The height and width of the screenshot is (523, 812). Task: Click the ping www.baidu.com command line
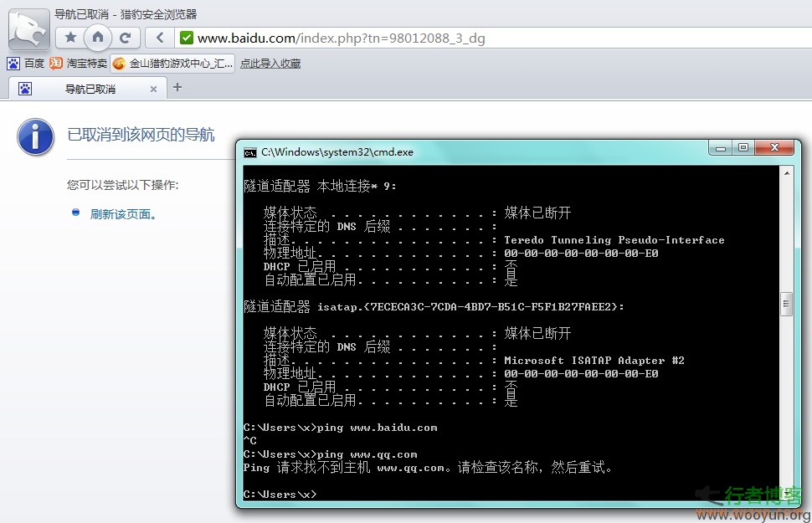pyautogui.click(x=340, y=428)
